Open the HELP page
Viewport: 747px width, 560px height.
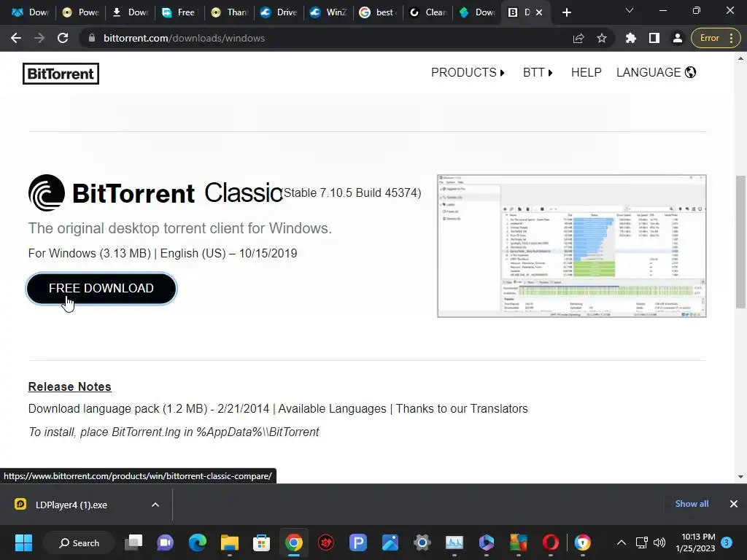click(x=586, y=72)
